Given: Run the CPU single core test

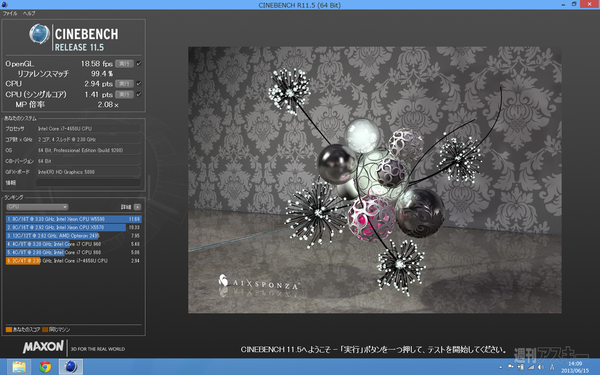Looking at the screenshot, I should point(124,94).
